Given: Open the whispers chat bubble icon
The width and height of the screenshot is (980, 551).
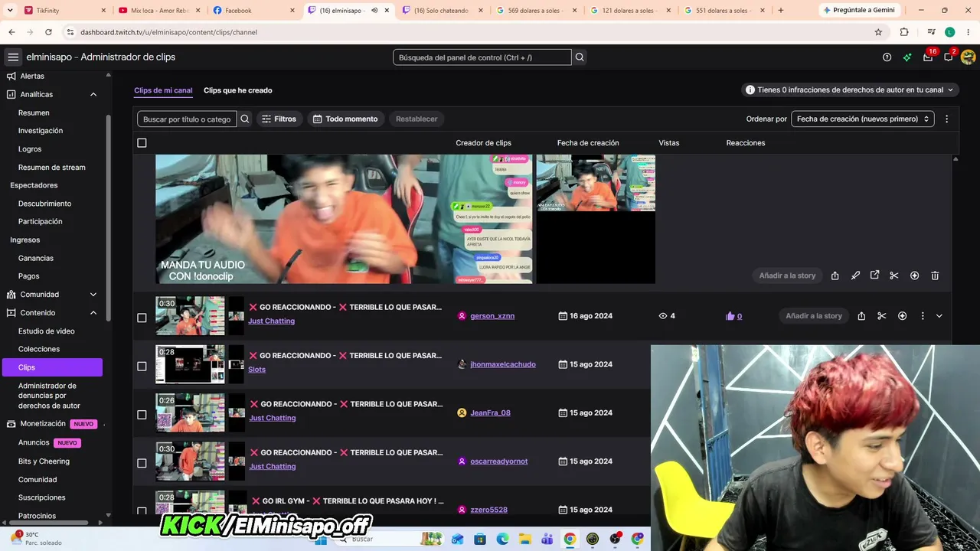Looking at the screenshot, I should point(949,57).
